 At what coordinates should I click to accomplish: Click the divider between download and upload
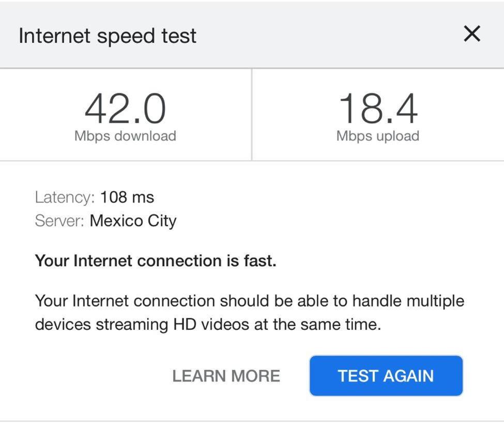click(x=252, y=115)
